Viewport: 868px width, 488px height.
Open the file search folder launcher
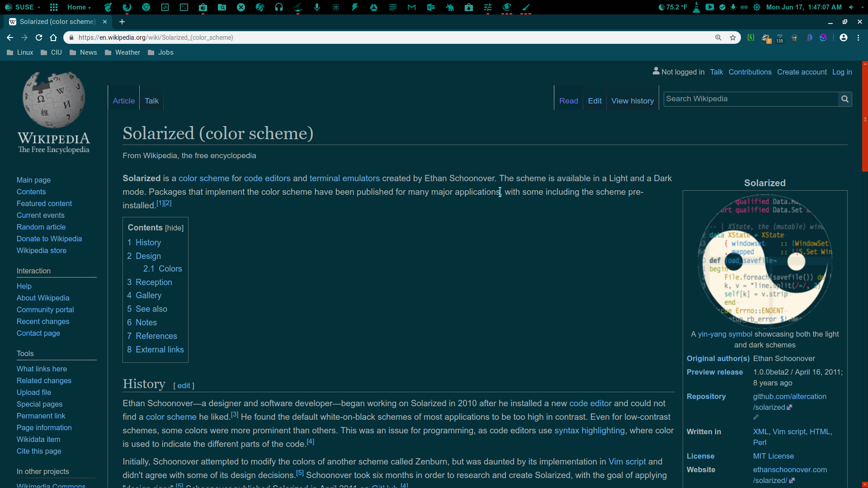pos(222,7)
